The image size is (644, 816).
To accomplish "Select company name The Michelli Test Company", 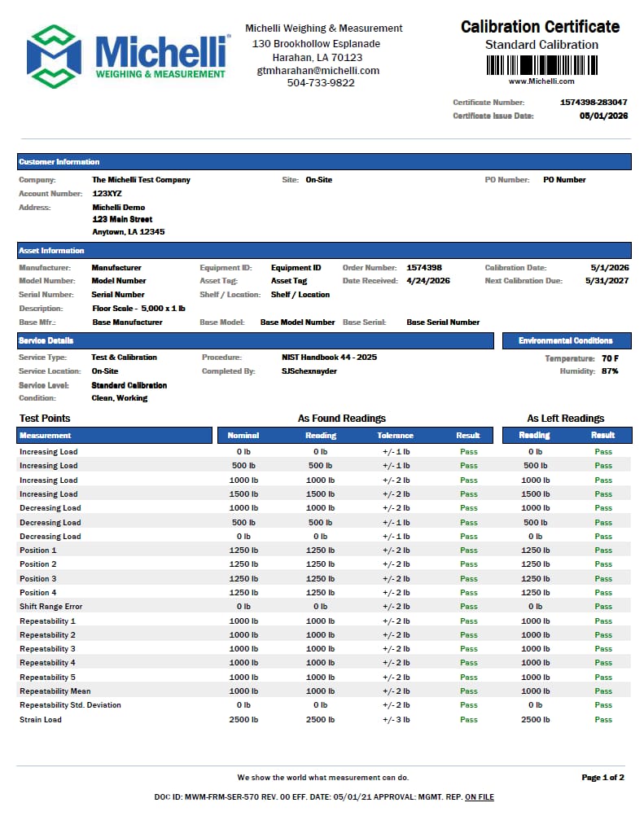I will pos(141,179).
